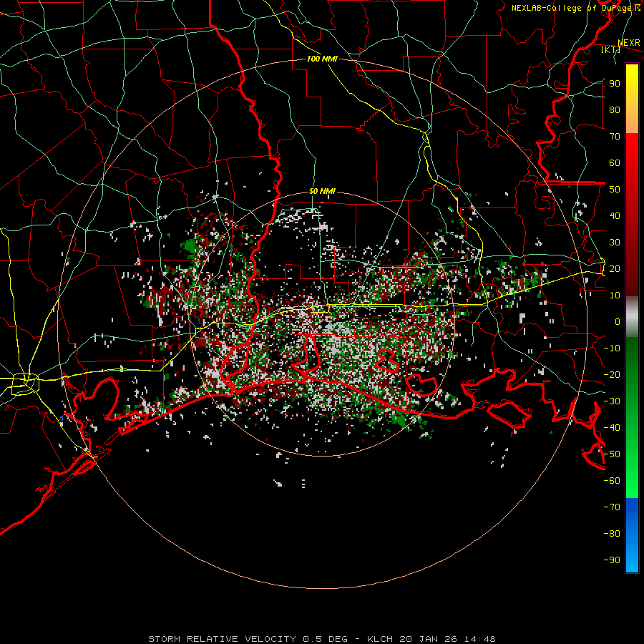
Task: Click the 0 value on the velocity scale
Action: click(618, 322)
